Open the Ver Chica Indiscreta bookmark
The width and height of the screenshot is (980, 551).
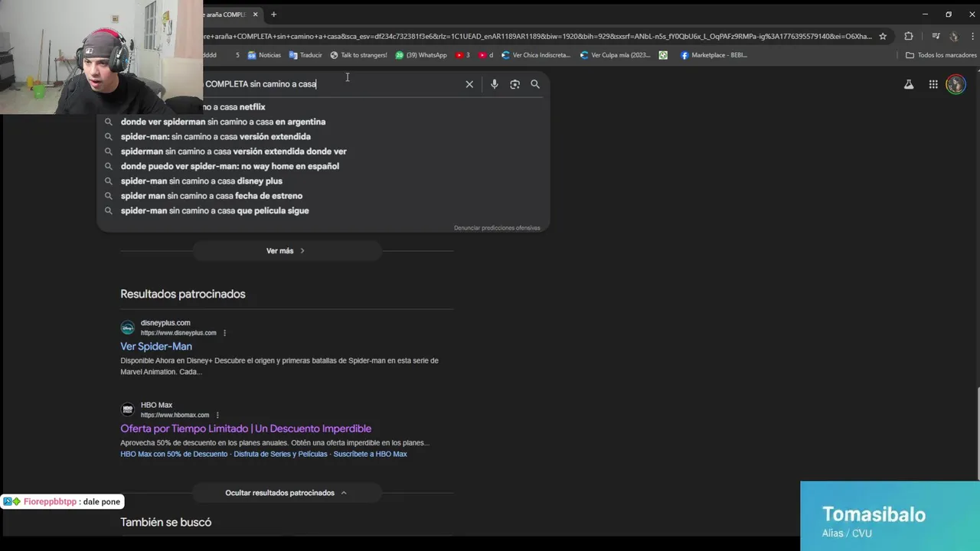click(536, 55)
